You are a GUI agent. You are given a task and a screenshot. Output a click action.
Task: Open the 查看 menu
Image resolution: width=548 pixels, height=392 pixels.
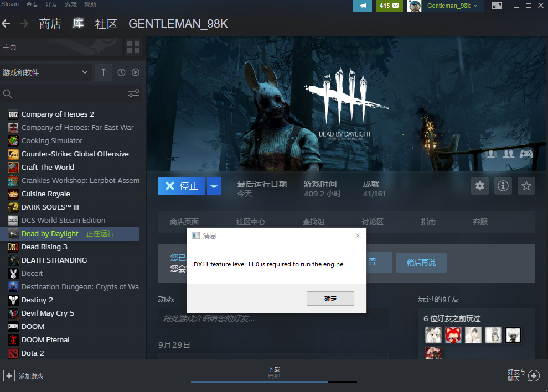[32, 4]
